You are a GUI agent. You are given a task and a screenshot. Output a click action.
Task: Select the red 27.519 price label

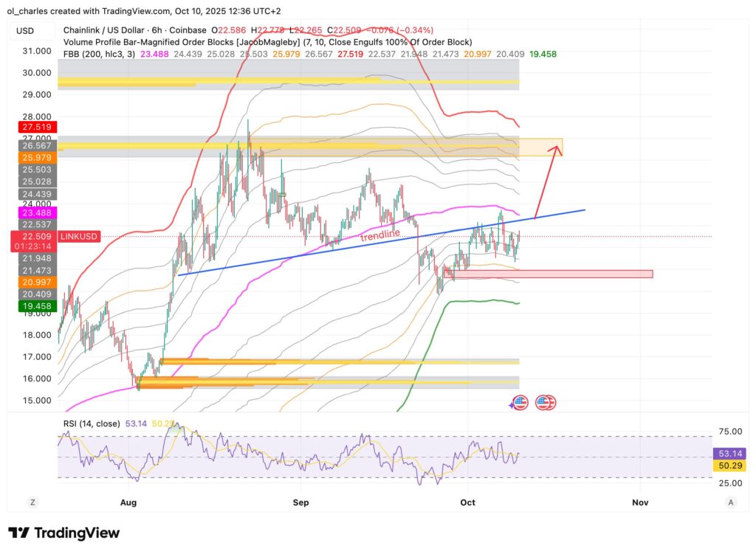tap(35, 127)
